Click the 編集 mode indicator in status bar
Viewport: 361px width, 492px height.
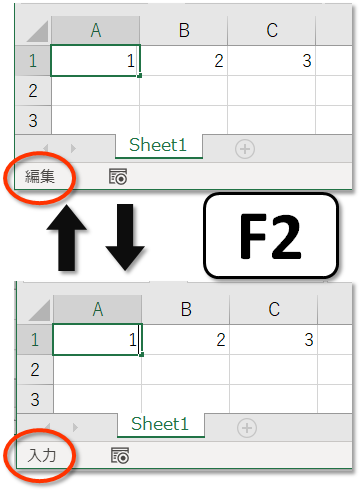click(x=40, y=176)
